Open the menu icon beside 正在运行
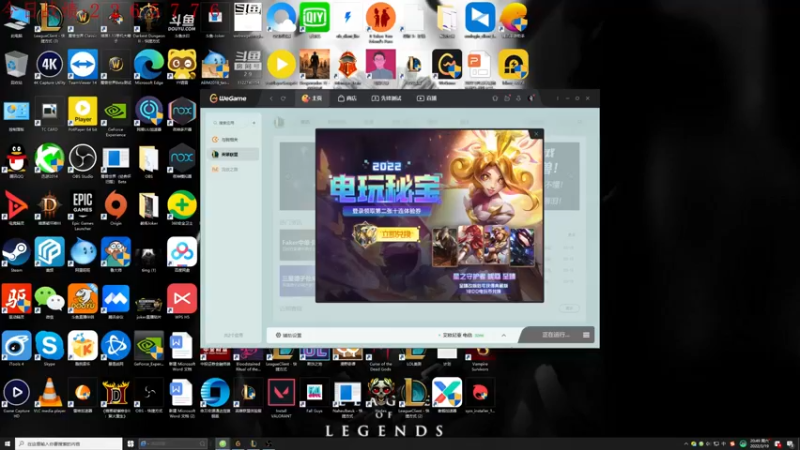The width and height of the screenshot is (800, 450). click(586, 335)
